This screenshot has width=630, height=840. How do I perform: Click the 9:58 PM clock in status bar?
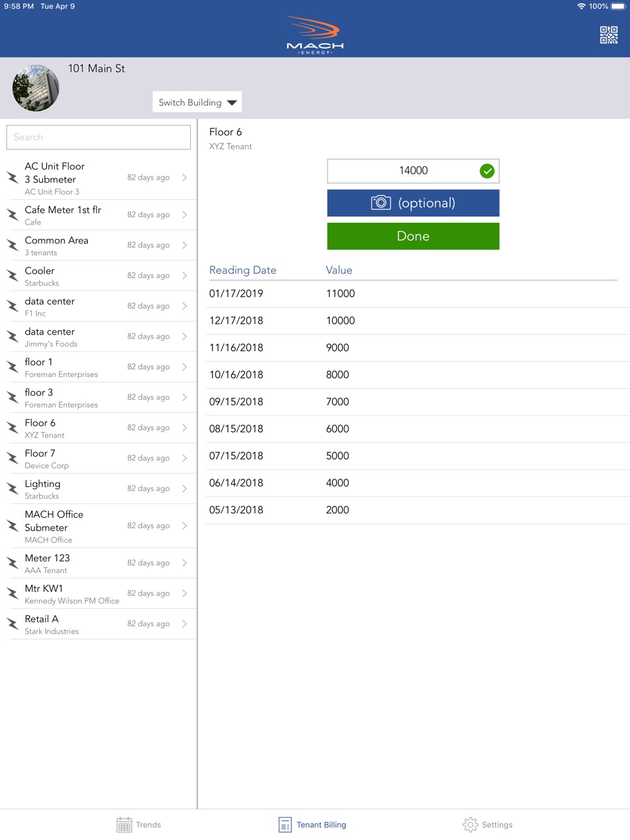click(x=19, y=7)
